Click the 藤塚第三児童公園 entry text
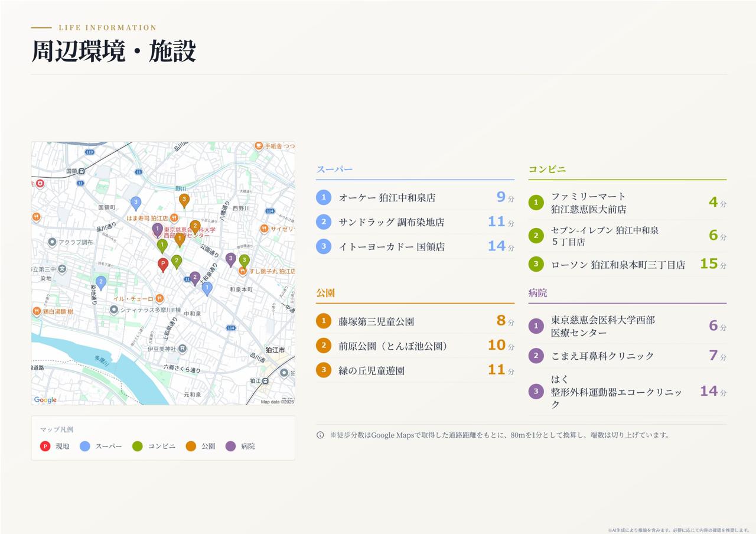Screen dimensions: 756x534 click(376, 322)
